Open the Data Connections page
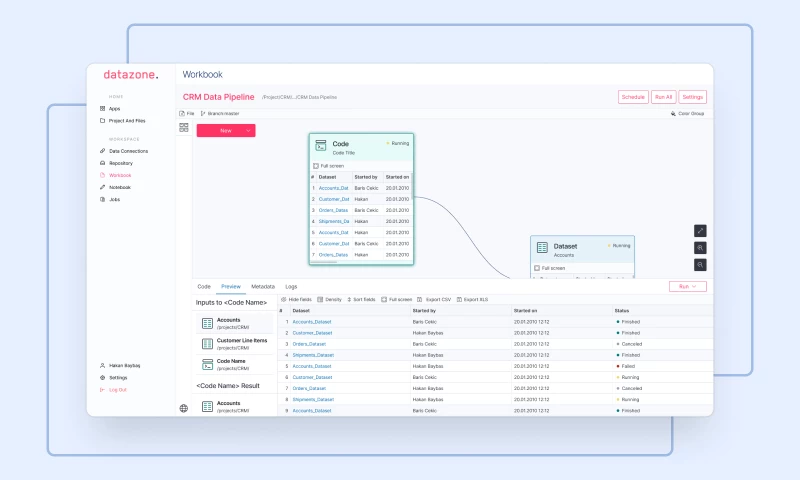Viewport: 800px width, 480px height. (x=127, y=151)
